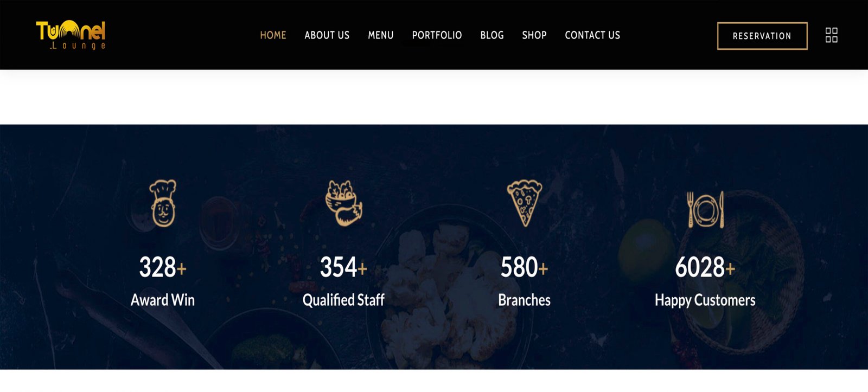Open the Home menu item
Image resolution: width=868 pixels, height=392 pixels.
click(273, 35)
